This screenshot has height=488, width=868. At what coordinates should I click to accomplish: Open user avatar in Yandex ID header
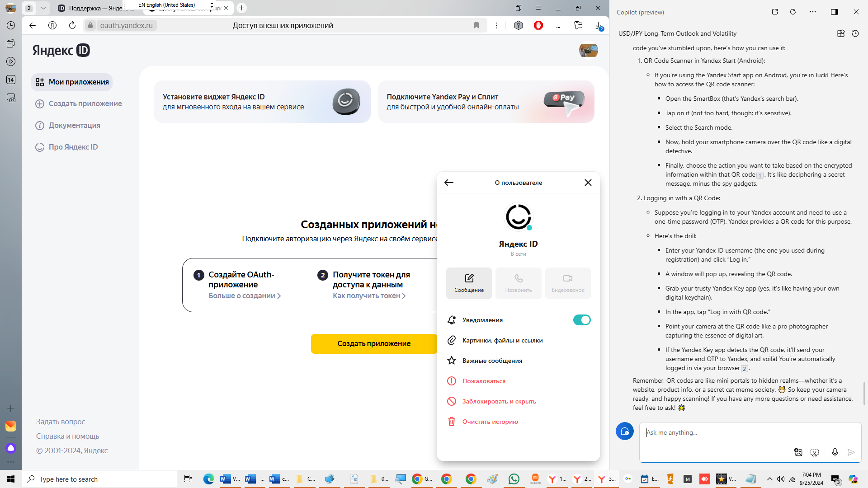[x=588, y=50]
